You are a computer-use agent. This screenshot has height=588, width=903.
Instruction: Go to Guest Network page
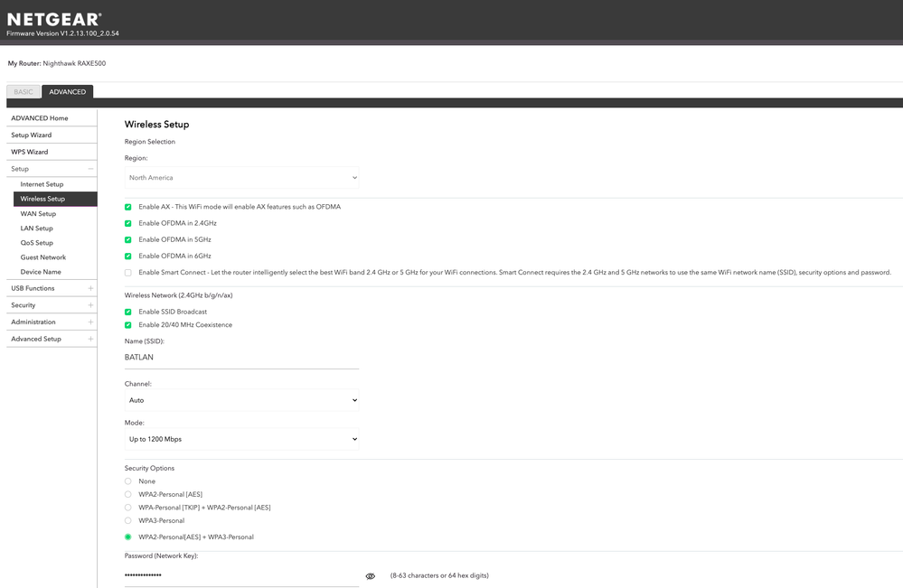click(43, 257)
